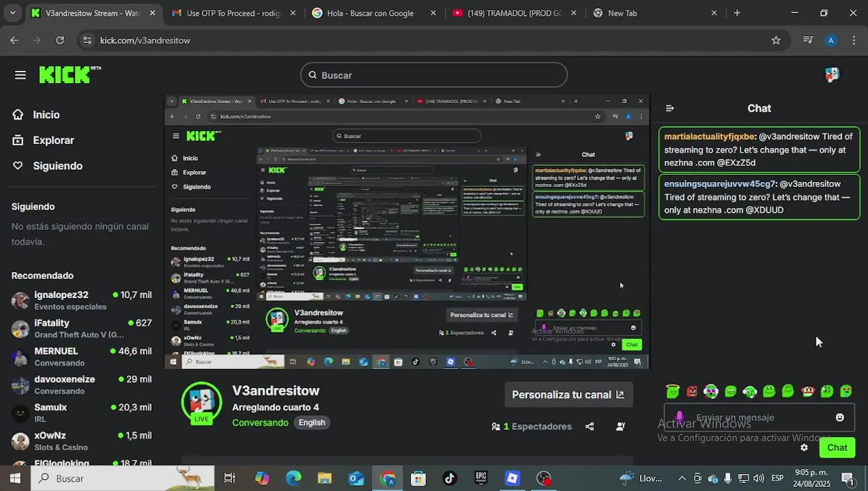This screenshot has width=868, height=491.
Task: Click the 1 Espectadores viewer count
Action: tap(532, 427)
